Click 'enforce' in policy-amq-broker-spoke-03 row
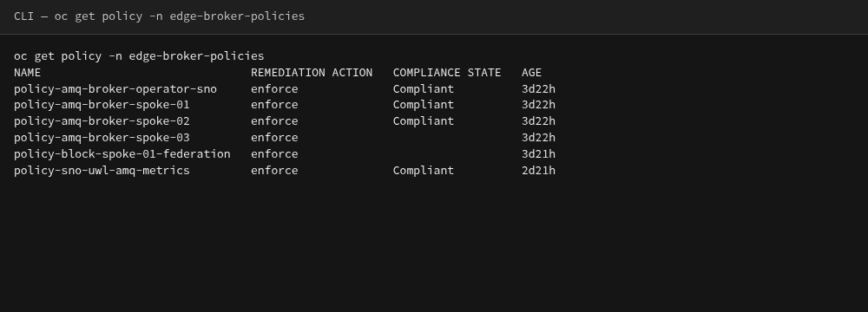This screenshot has width=868, height=312. point(274,137)
